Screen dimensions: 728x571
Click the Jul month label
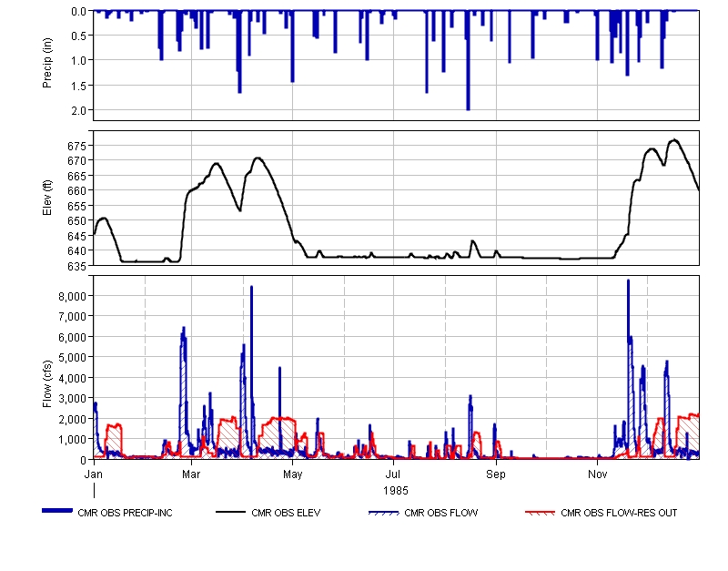click(393, 474)
